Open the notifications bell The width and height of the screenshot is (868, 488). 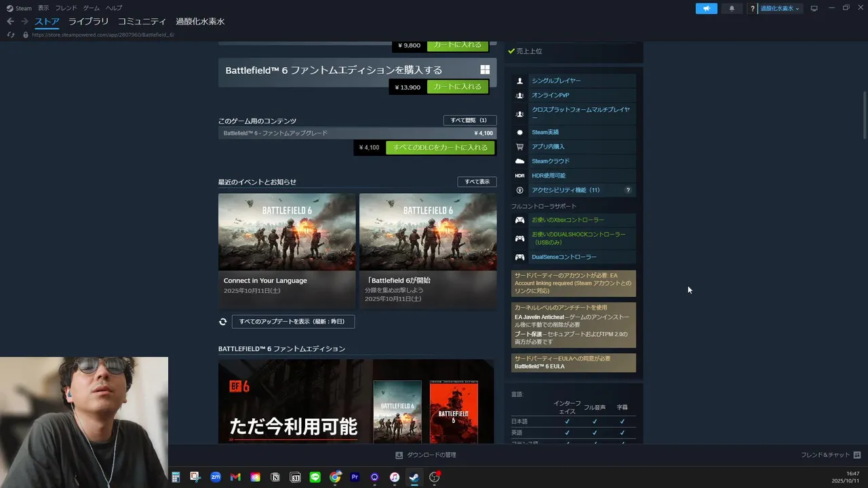point(732,8)
